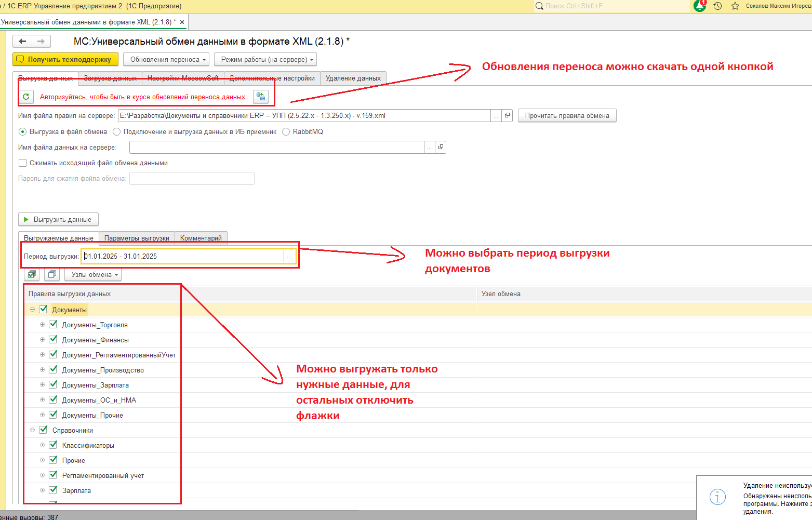Click the Выгрузить данные button
The height and width of the screenshot is (520, 812).
tap(58, 220)
